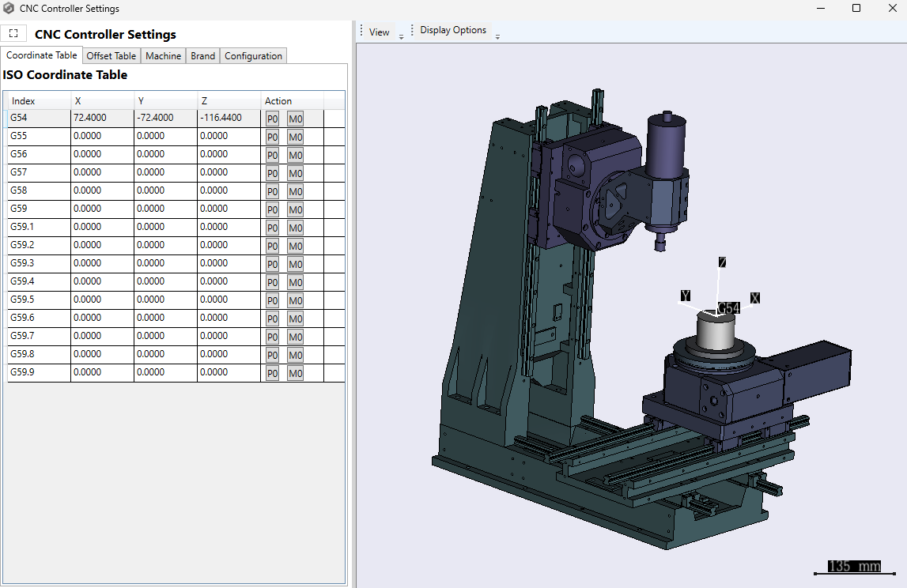907x588 pixels.
Task: Expand the View toolbar overflow arrow
Action: coord(401,37)
